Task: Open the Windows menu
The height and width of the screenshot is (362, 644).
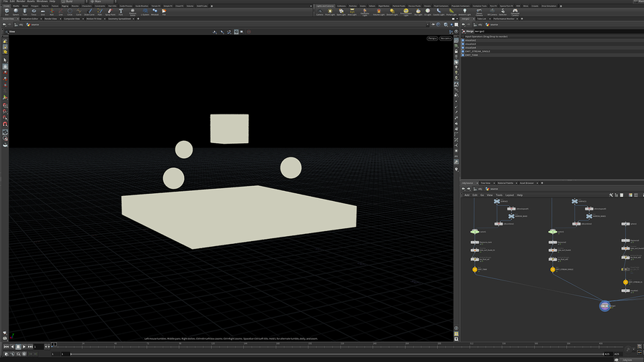Action: pos(42,1)
